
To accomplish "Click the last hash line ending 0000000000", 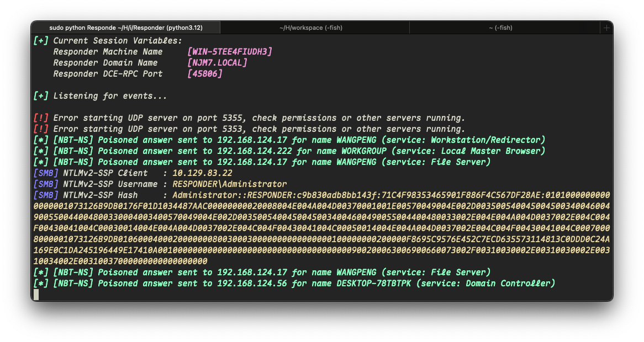I will point(120,261).
